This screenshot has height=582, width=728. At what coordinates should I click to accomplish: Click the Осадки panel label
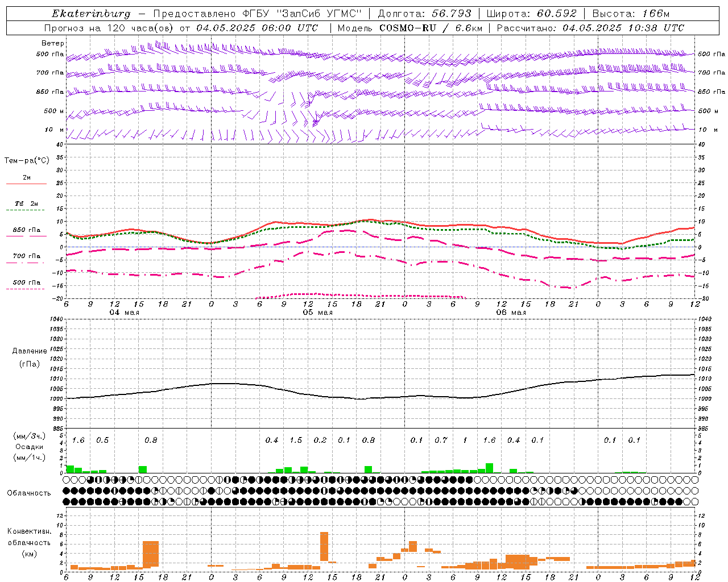[29, 447]
